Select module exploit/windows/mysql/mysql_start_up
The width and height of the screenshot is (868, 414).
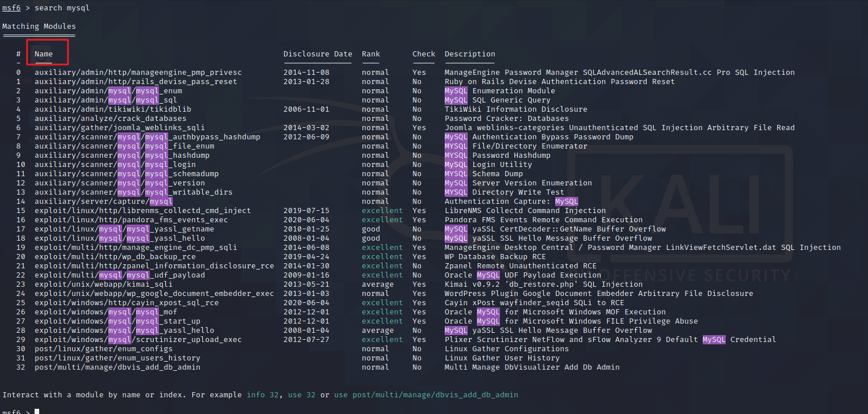pos(117,321)
